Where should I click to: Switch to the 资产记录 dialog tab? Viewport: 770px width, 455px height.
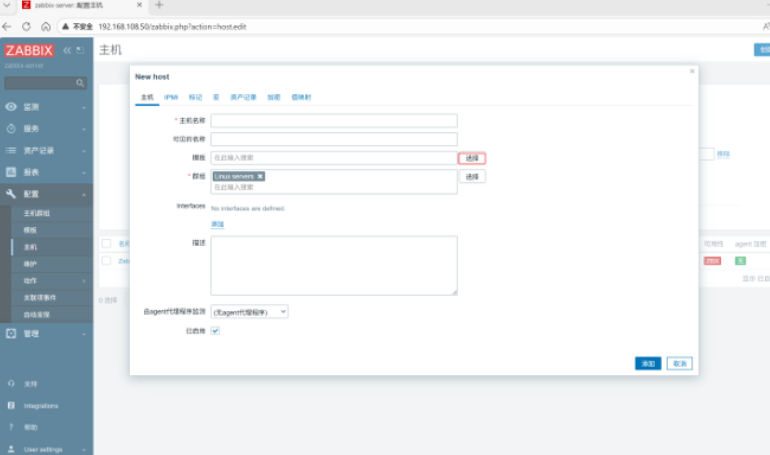coord(244,97)
